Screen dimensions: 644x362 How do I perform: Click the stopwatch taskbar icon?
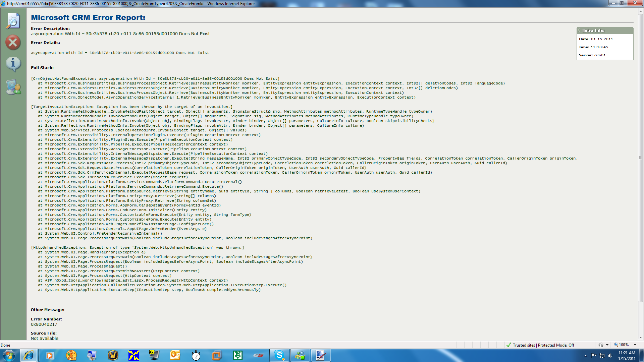point(196,355)
